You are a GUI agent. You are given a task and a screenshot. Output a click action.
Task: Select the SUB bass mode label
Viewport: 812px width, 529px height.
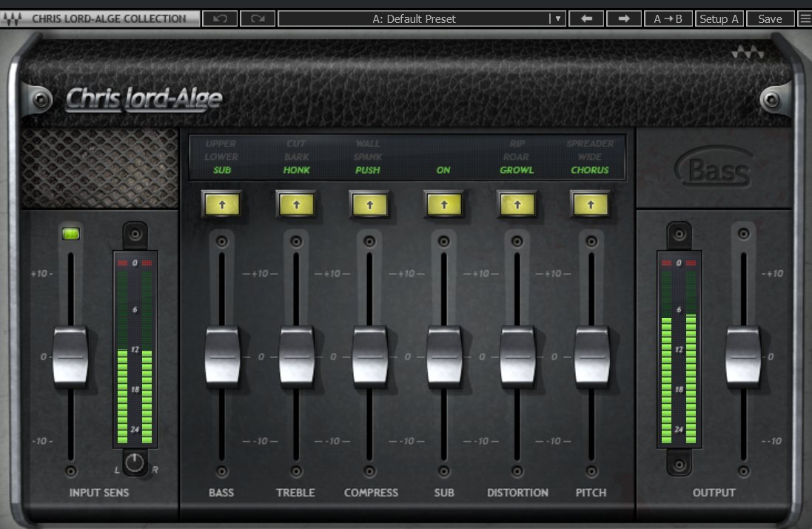[x=222, y=169]
